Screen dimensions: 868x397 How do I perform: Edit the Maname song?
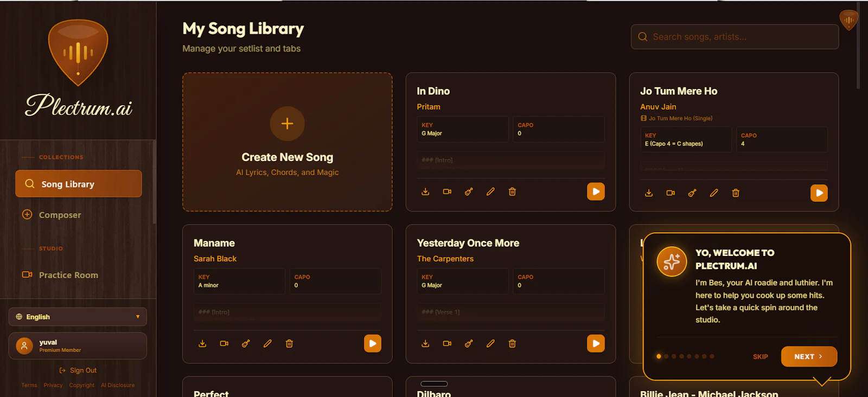pos(267,343)
